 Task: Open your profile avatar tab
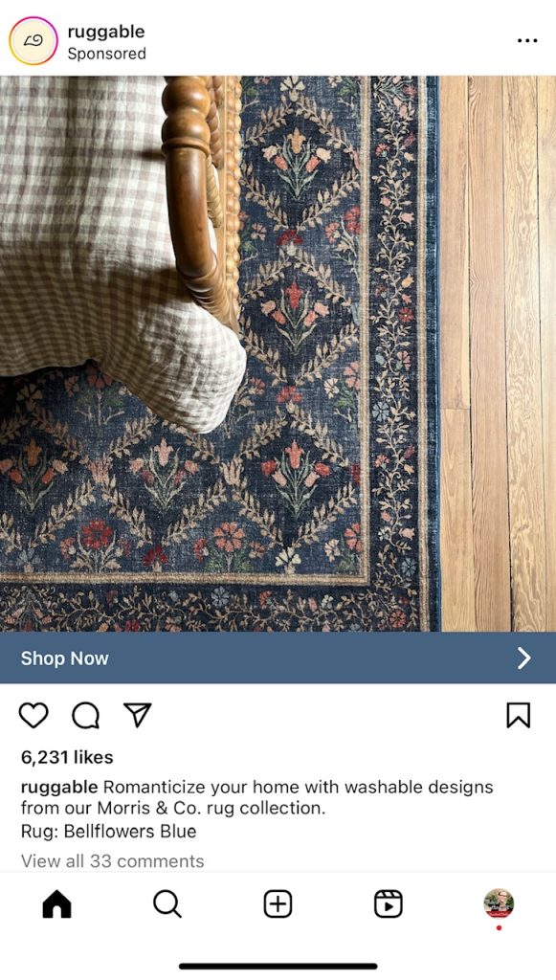(499, 903)
